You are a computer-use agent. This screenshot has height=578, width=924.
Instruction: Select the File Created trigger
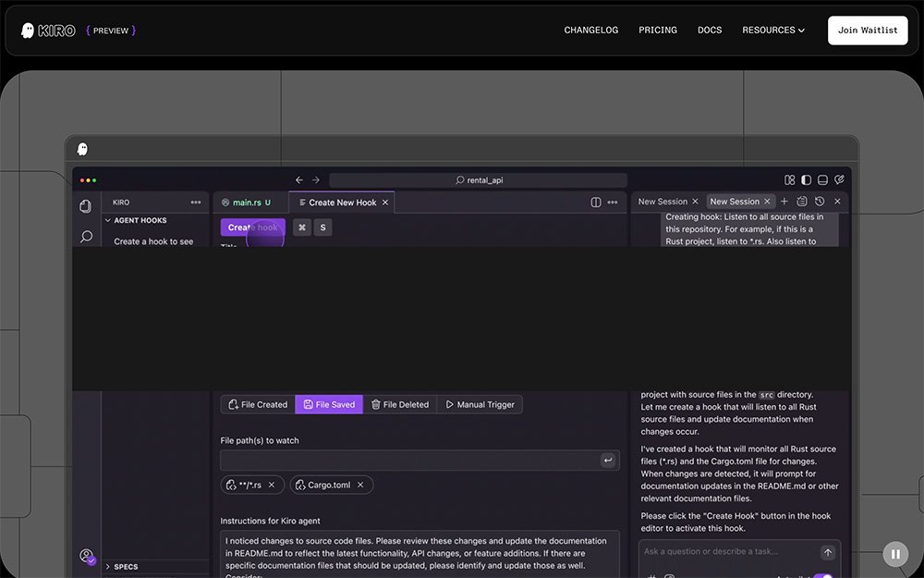(x=258, y=405)
